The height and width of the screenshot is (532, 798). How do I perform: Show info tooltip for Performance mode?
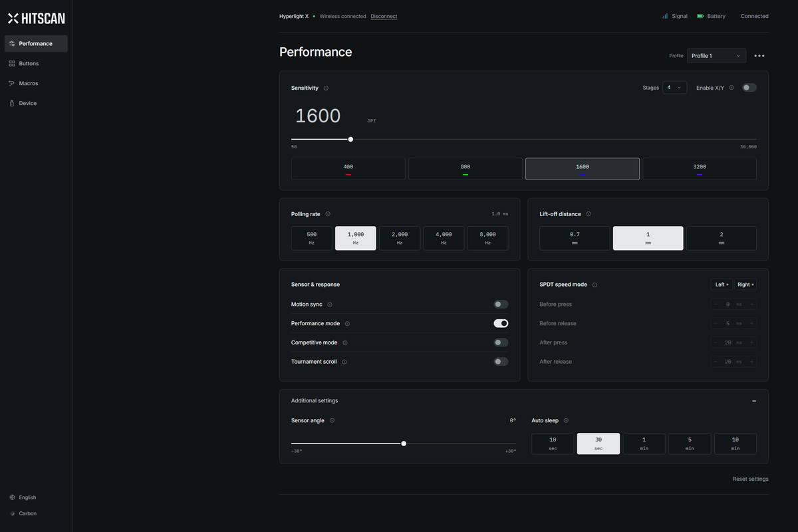pyautogui.click(x=347, y=324)
